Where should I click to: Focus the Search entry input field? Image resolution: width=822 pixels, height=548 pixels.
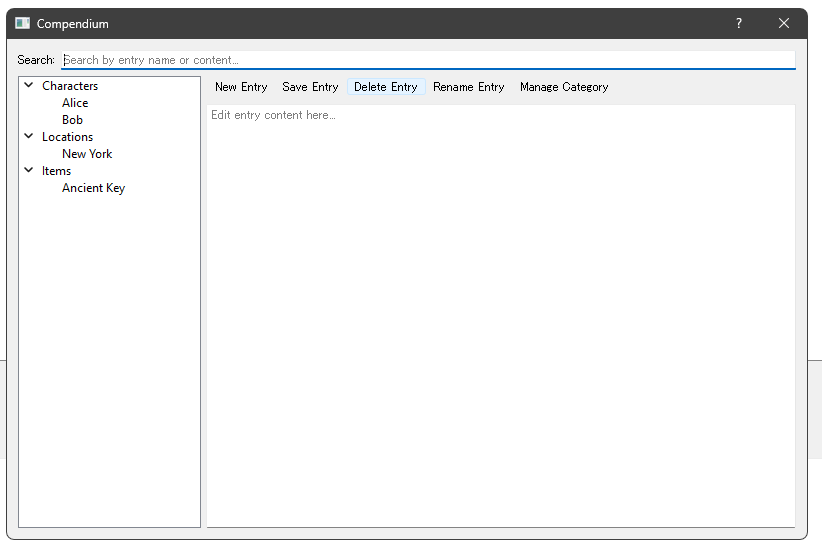click(x=428, y=60)
